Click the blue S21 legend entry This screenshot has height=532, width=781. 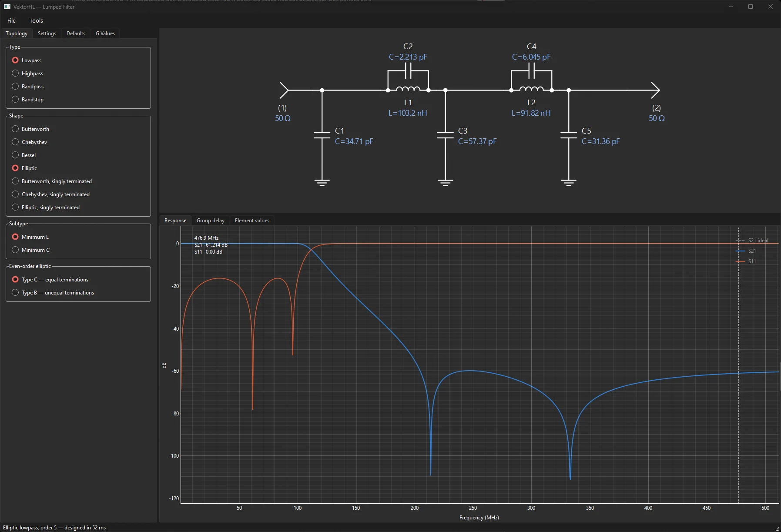[746, 251]
